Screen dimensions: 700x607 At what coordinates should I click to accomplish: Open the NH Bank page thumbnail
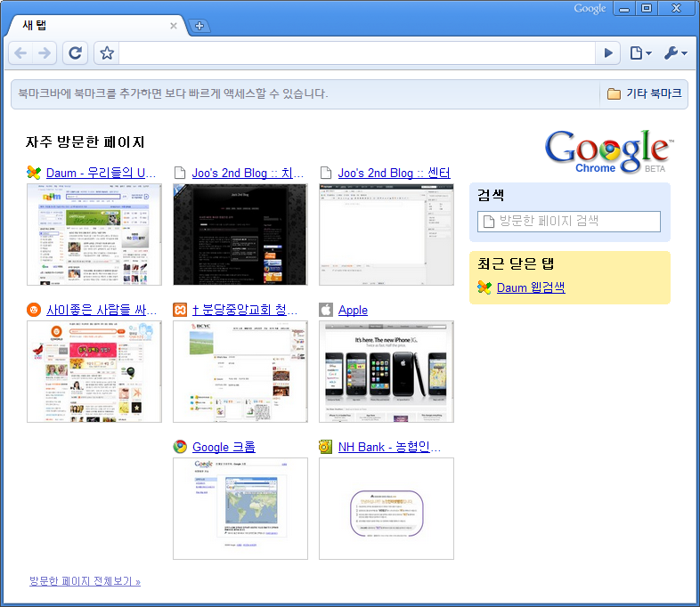[387, 508]
